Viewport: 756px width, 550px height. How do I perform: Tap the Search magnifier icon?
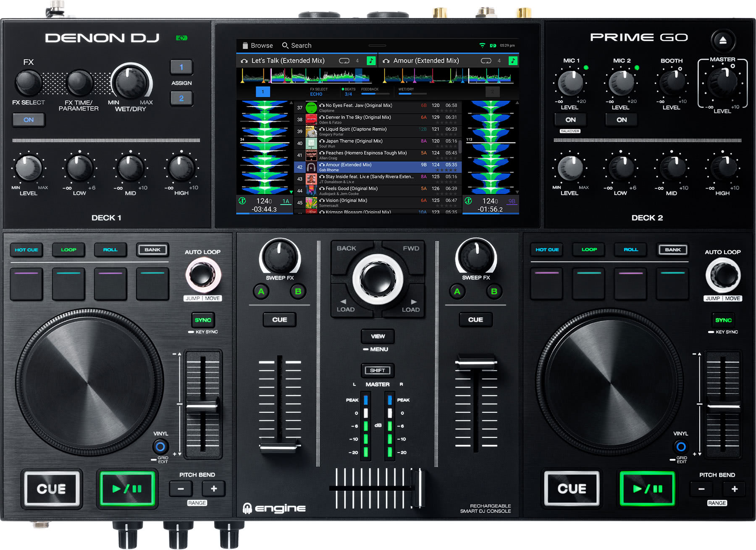tap(285, 45)
